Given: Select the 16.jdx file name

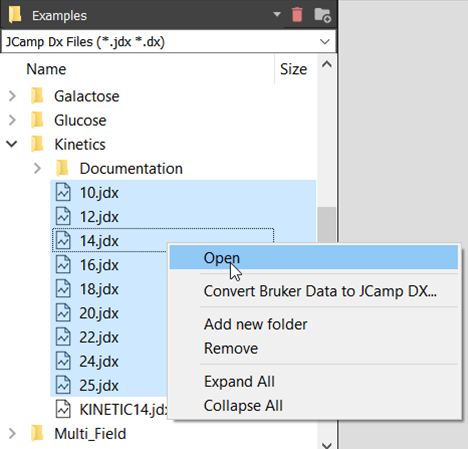Looking at the screenshot, I should pyautogui.click(x=99, y=265).
